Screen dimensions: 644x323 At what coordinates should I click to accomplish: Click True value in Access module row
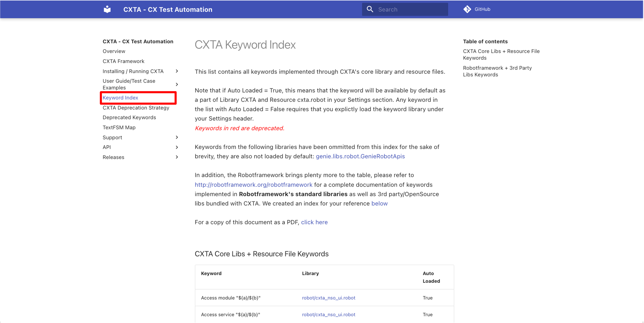(428, 298)
